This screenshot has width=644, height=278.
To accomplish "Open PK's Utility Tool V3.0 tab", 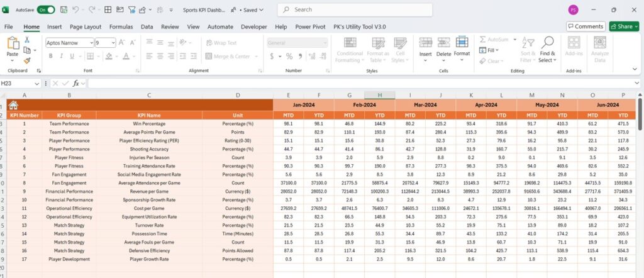I will point(359,26).
